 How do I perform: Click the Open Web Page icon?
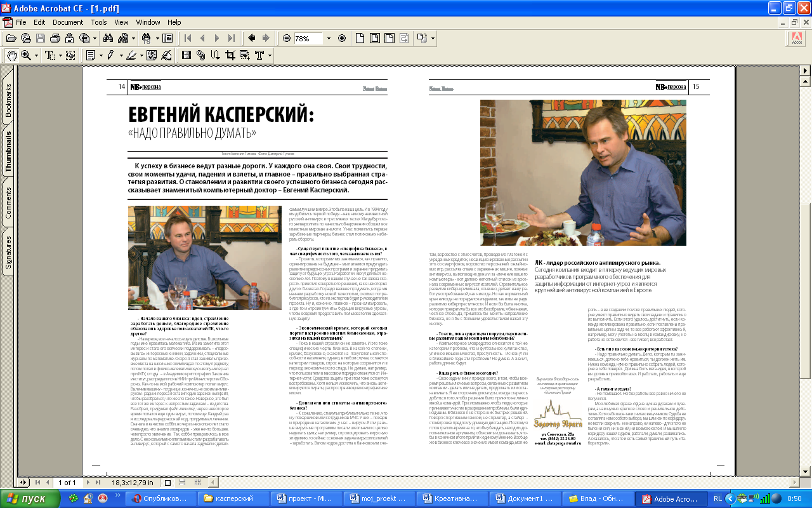pos(26,38)
